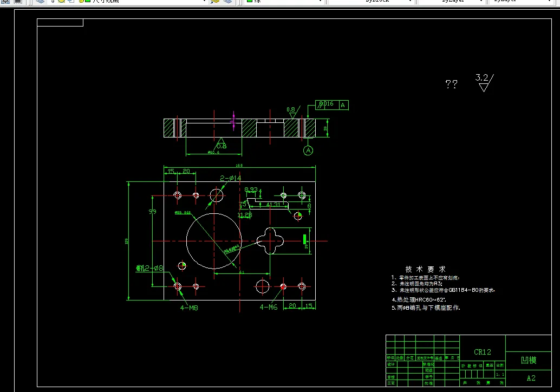Select the '166' overall width dimension
Viewport: 560px width, 392px height.
239,165
